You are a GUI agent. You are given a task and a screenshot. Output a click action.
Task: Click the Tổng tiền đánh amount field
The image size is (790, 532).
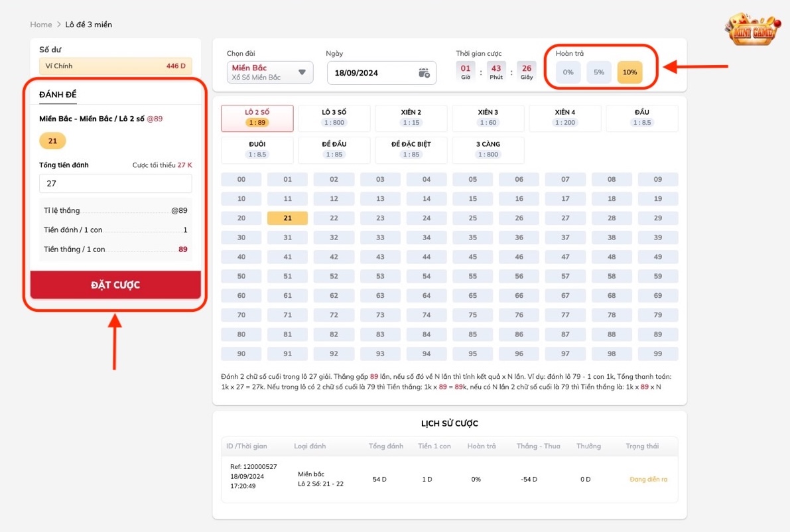coord(115,183)
